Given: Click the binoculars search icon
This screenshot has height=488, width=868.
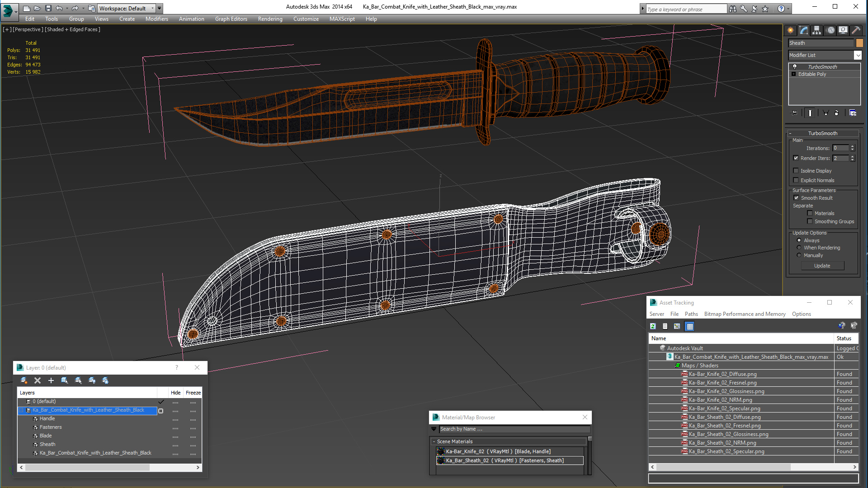Looking at the screenshot, I should coord(732,9).
